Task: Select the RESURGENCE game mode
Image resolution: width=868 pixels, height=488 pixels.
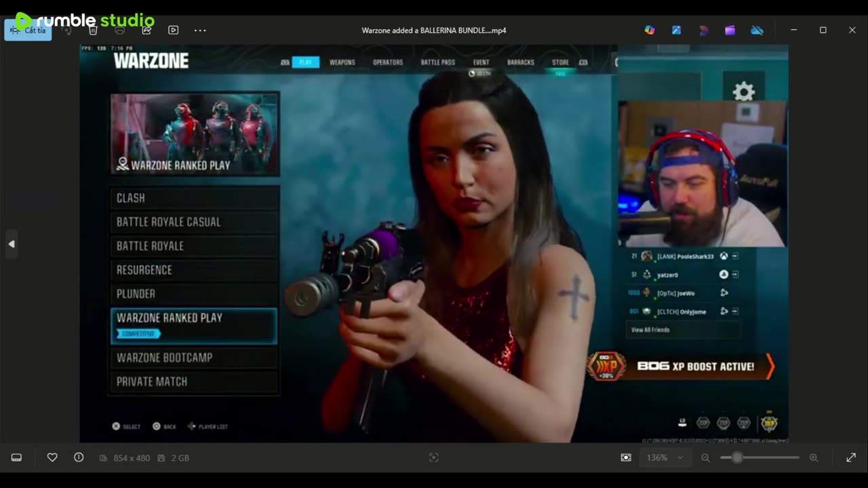Action: pos(195,270)
